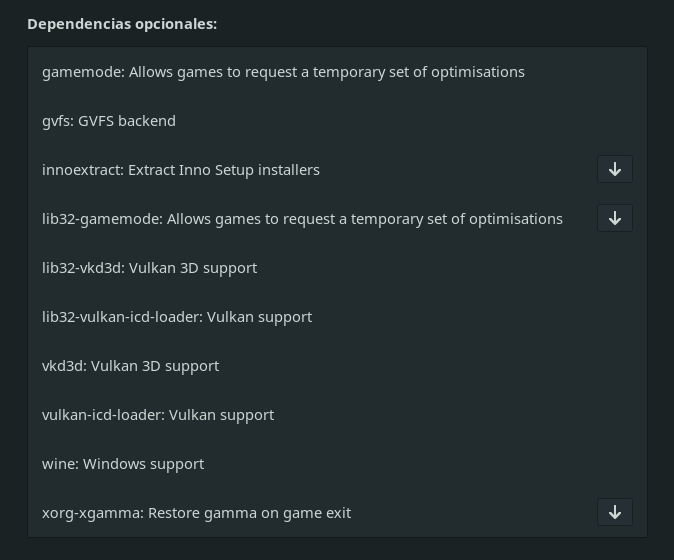Click xorg-xgamma restore gamma entry
The image size is (674, 560).
(196, 513)
